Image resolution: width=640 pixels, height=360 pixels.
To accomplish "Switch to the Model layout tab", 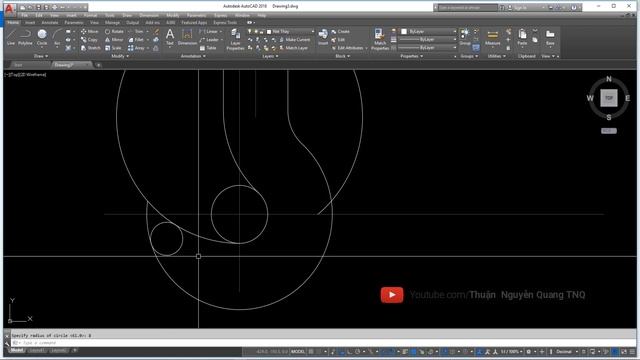I will click(x=16, y=351).
